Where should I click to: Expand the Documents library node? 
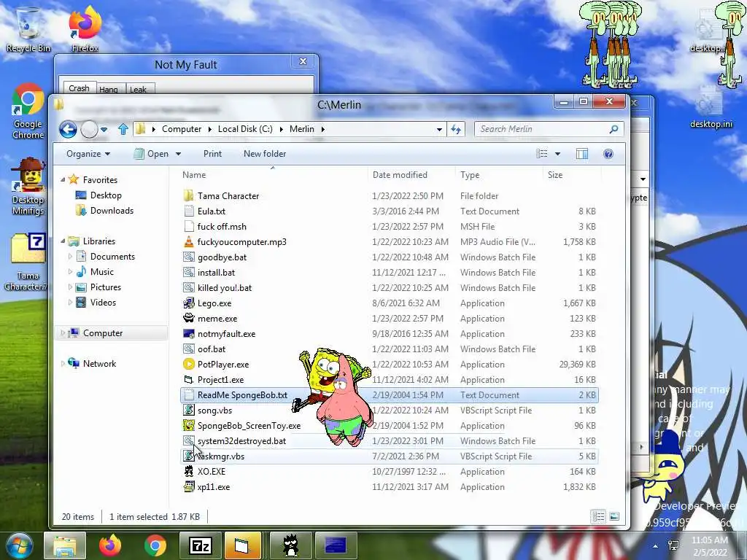pyautogui.click(x=71, y=256)
